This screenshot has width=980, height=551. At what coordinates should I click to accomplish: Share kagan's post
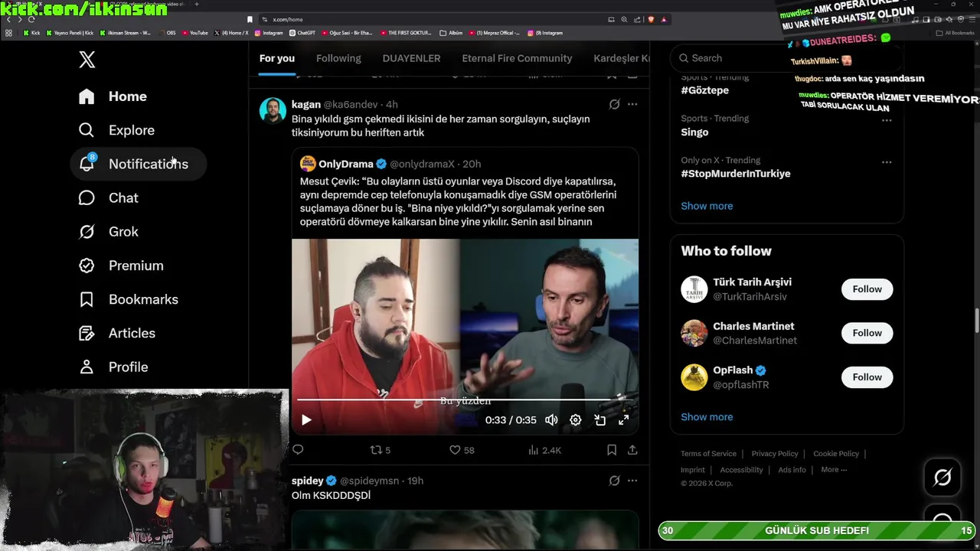[632, 450]
